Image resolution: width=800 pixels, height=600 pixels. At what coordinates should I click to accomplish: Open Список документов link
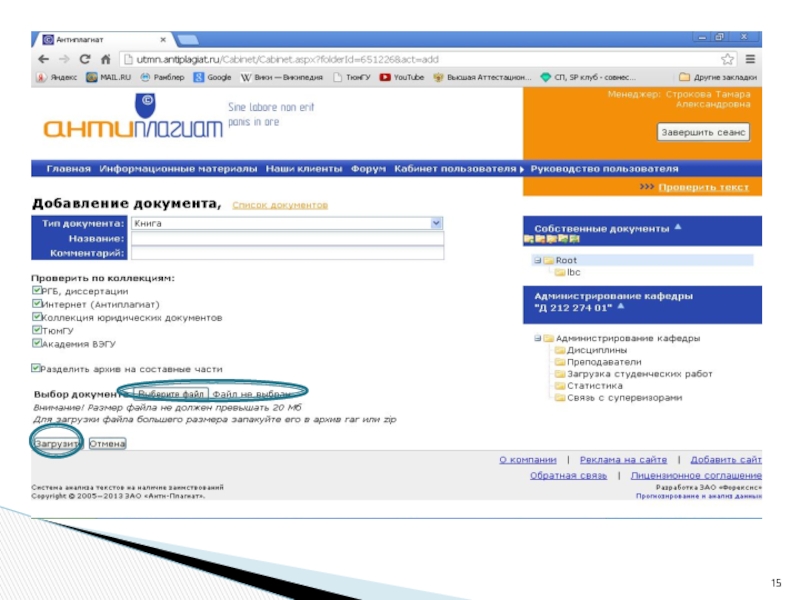click(x=280, y=205)
